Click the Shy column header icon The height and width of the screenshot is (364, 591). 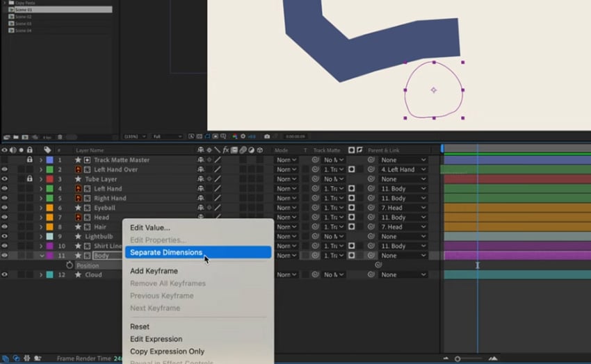click(x=200, y=150)
